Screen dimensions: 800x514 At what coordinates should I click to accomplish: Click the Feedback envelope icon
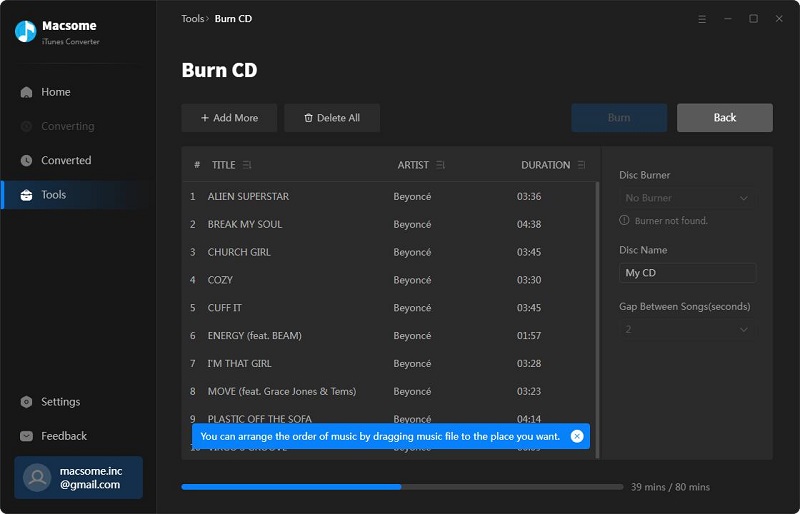pos(26,436)
